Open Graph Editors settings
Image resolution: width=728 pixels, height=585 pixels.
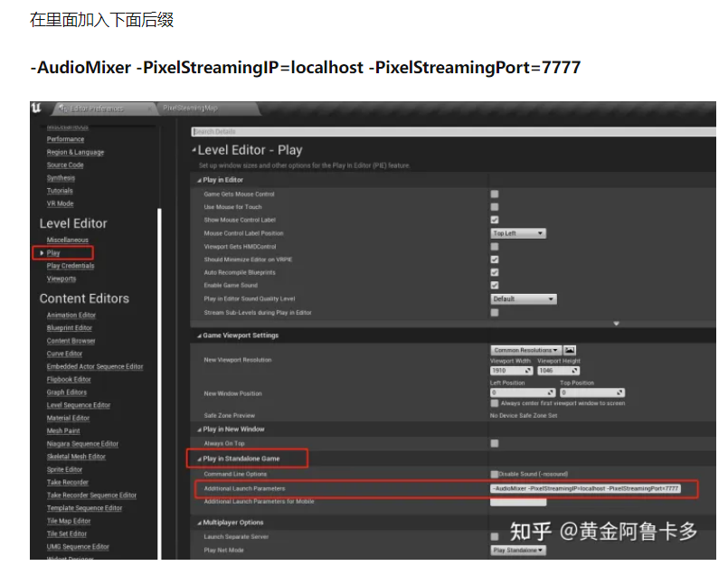67,392
